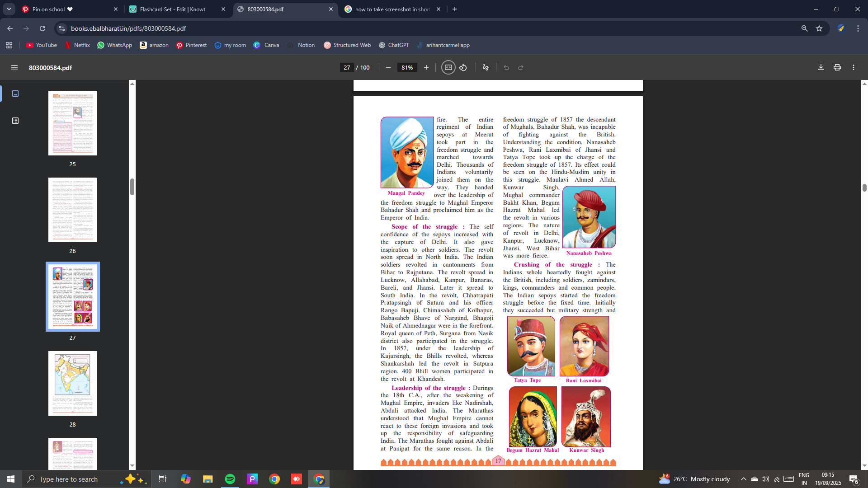Expand hidden system tray icons
The image size is (868, 488).
tap(743, 479)
